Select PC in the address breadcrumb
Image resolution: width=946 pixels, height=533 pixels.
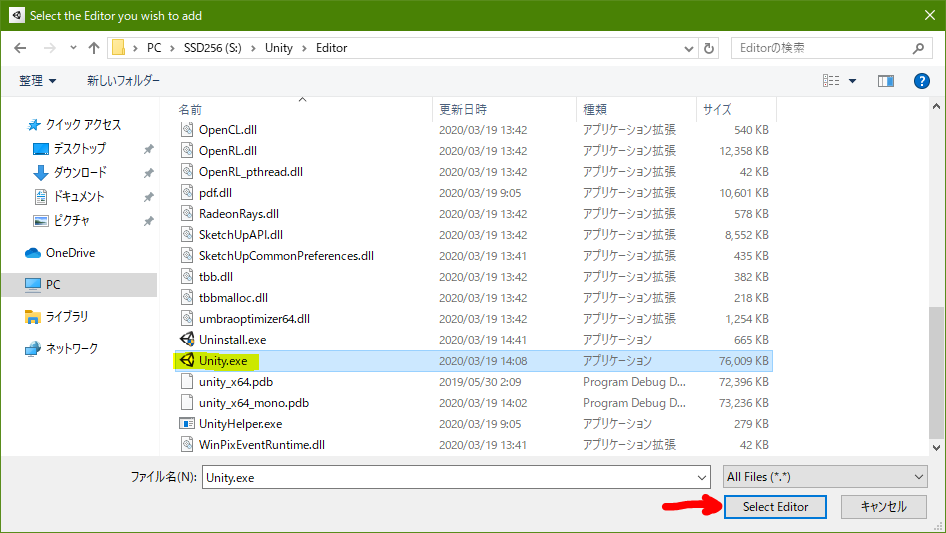coord(154,48)
